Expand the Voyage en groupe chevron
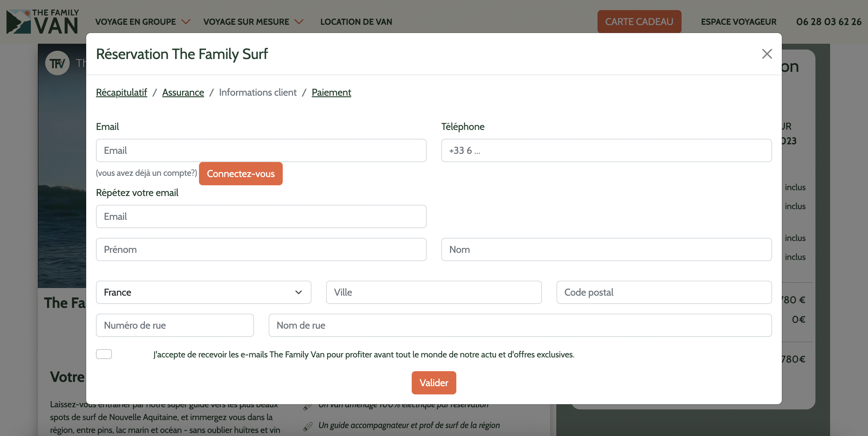Viewport: 868px width, 436px height. [x=186, y=22]
